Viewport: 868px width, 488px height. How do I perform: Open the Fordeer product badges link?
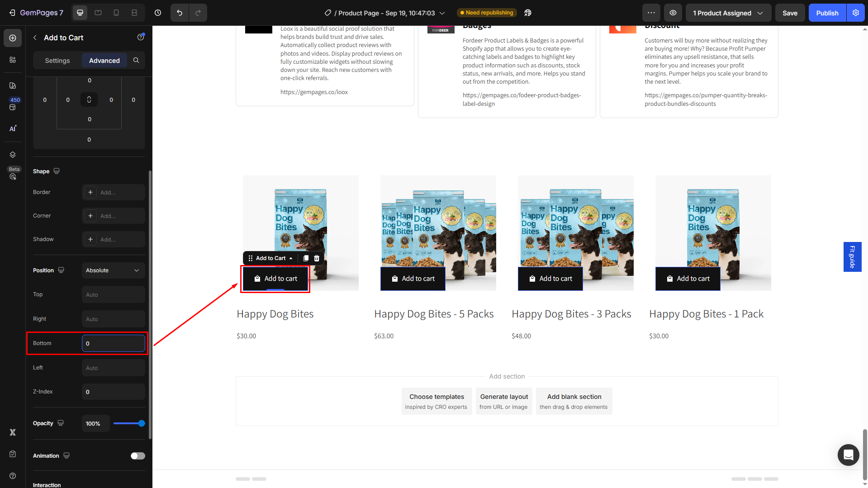[x=522, y=99]
